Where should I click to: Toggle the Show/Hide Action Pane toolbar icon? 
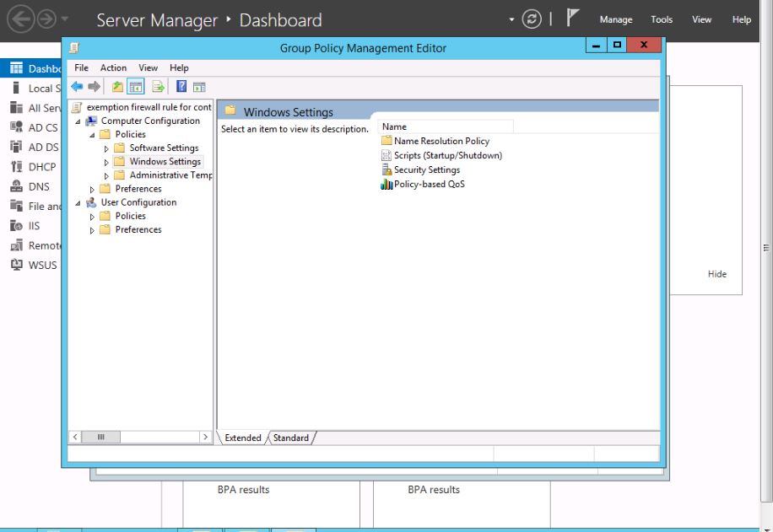tap(199, 87)
